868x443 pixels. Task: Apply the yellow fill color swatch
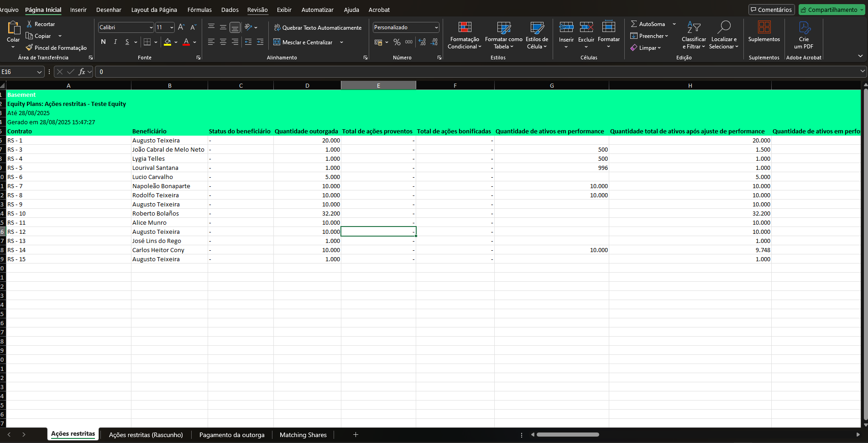167,42
